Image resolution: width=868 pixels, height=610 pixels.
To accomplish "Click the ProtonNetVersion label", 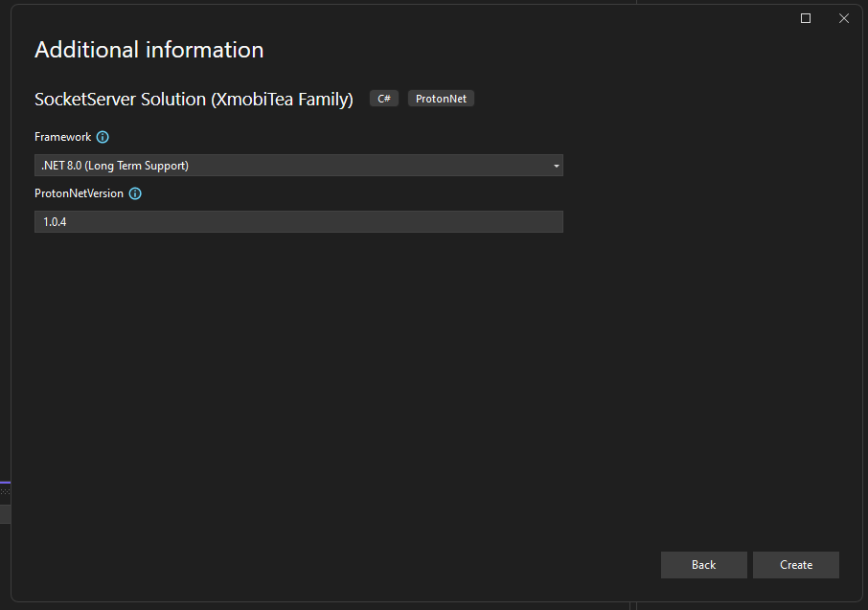I will pos(79,193).
